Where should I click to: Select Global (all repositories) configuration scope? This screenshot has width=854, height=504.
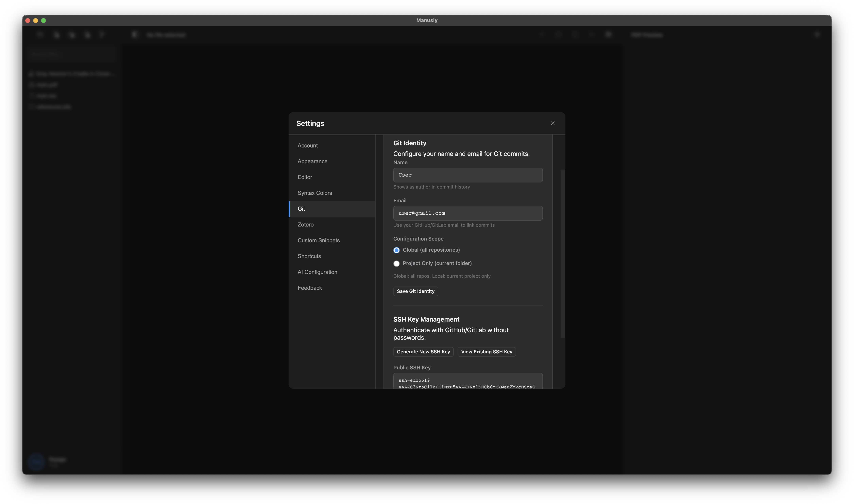point(396,250)
